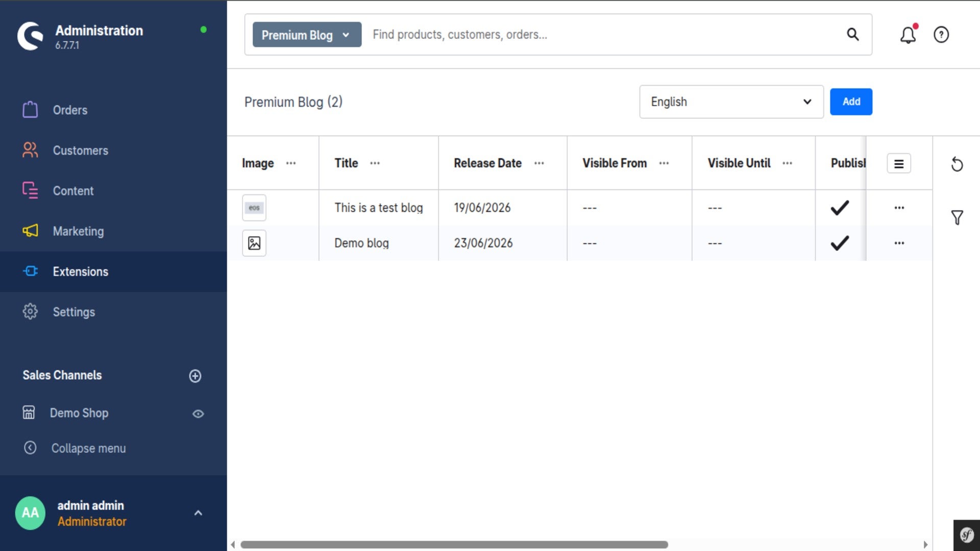
Task: Click the AA user avatar
Action: click(x=30, y=513)
